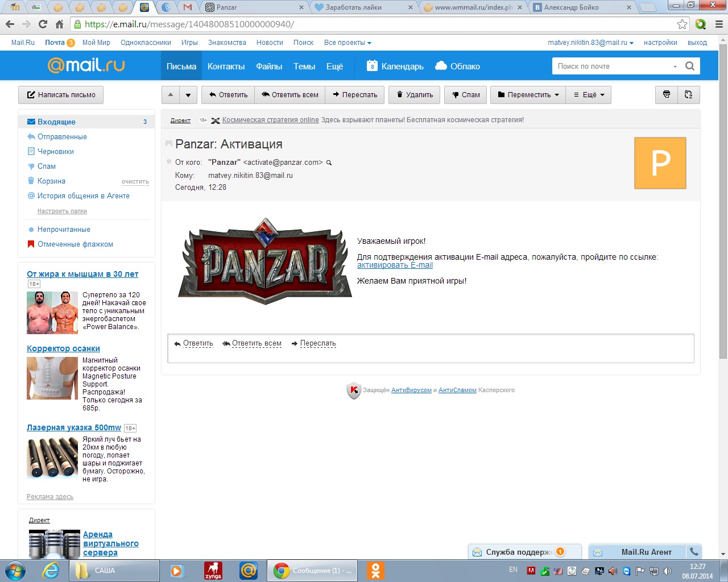
Task: Open Отправленные folder
Action: (x=62, y=136)
